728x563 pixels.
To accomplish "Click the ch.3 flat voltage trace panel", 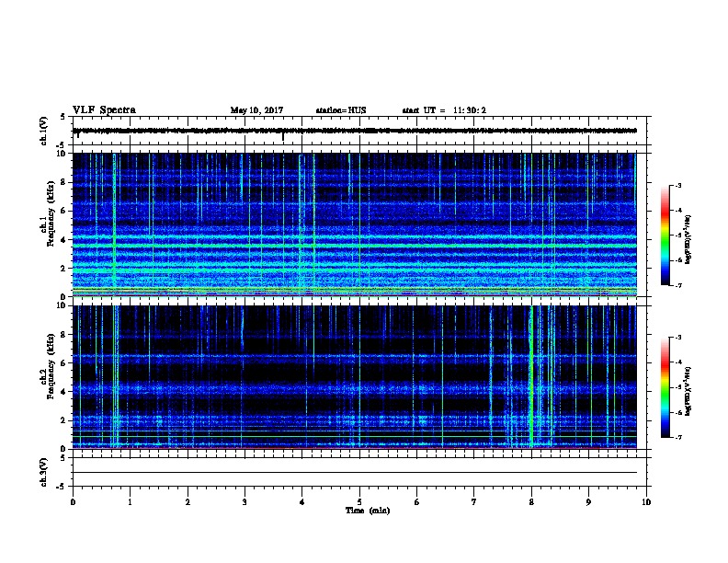I will (x=359, y=472).
